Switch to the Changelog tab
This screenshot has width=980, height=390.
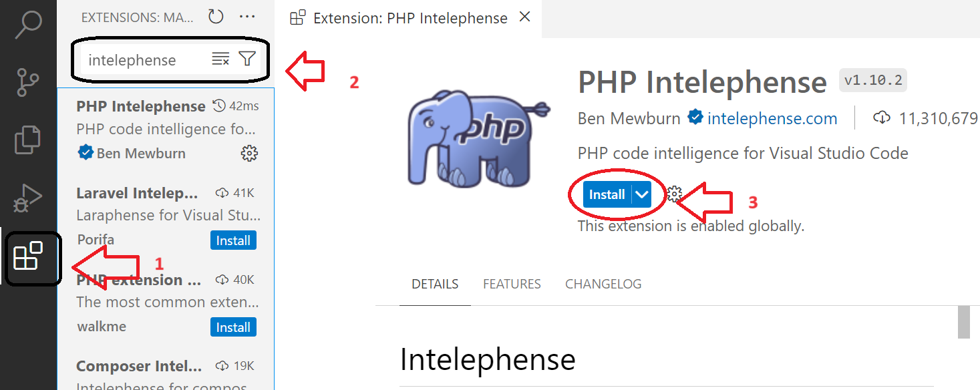pyautogui.click(x=603, y=284)
